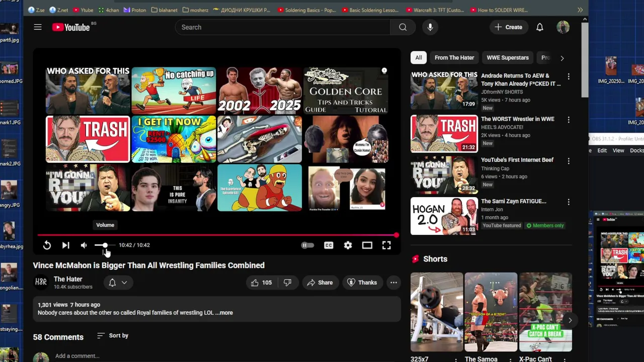Open the mosherz bookmarks folder

click(x=195, y=10)
